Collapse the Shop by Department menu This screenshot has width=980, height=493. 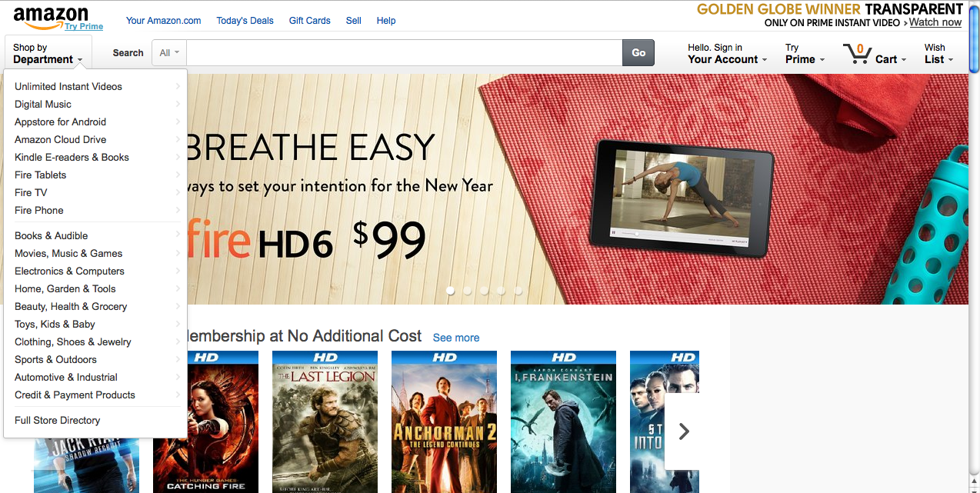[48, 53]
